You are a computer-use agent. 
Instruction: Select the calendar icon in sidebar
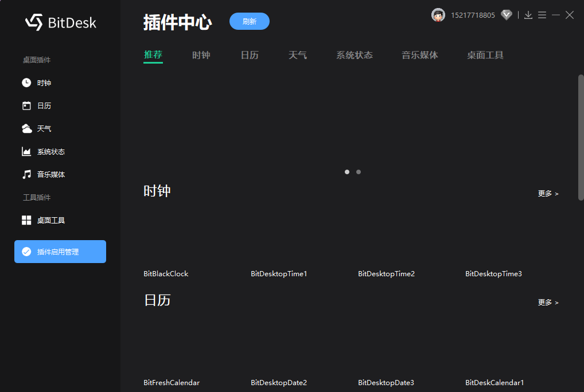click(26, 105)
